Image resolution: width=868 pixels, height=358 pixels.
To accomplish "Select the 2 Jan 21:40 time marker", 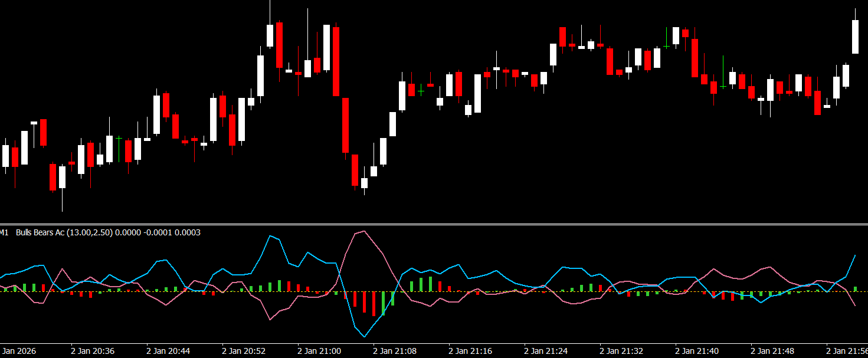I will click(697, 351).
